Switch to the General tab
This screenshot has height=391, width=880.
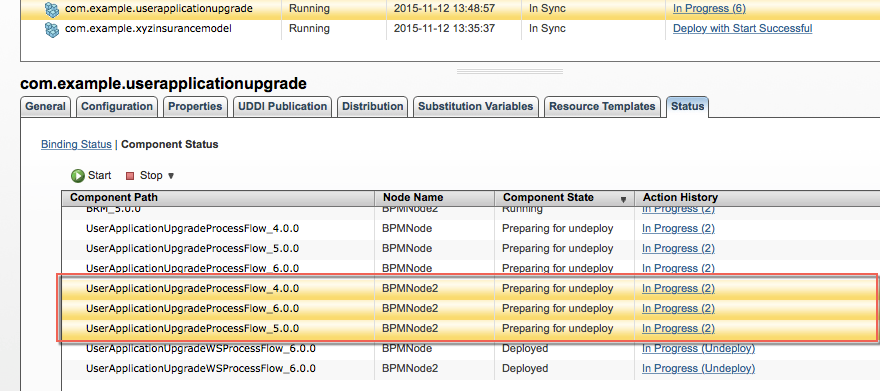point(45,107)
